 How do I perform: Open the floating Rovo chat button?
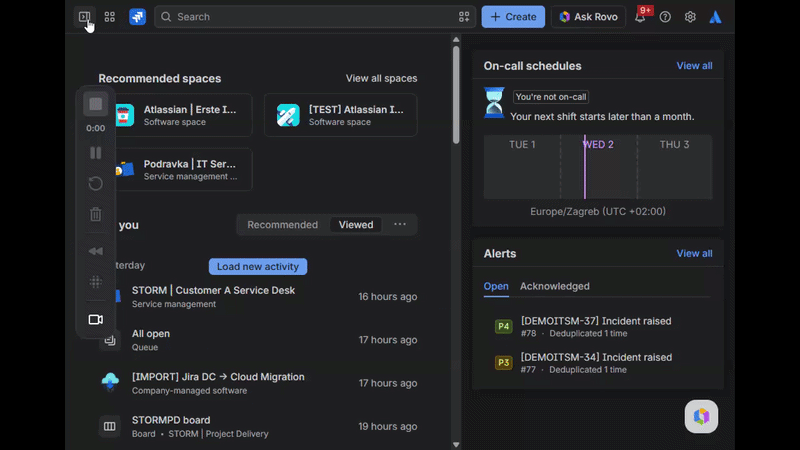point(702,416)
